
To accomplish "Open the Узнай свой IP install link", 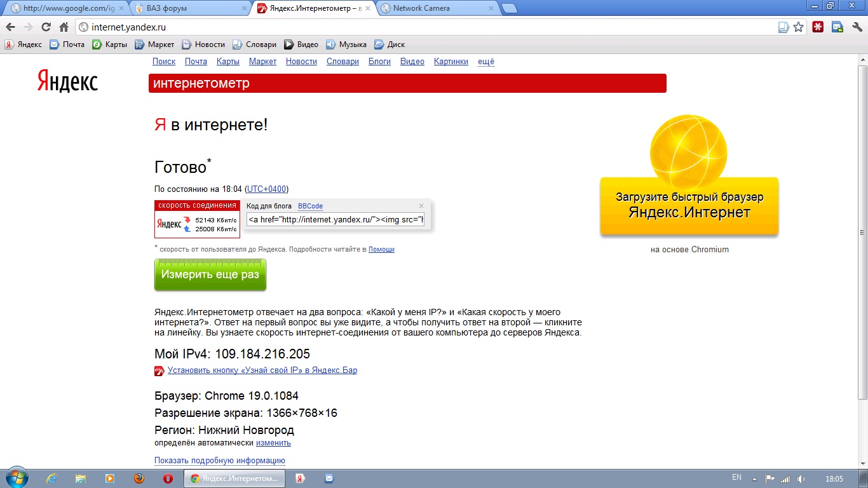I will coord(262,370).
